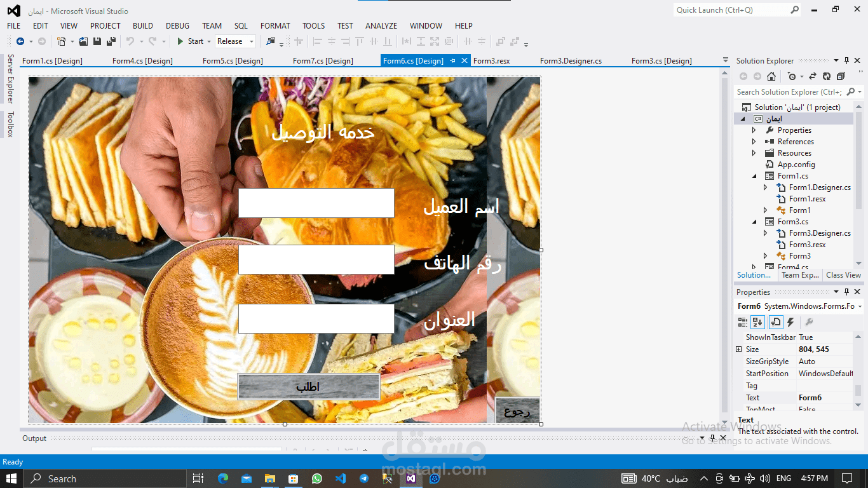
Task: Open File Explorer from the taskbar
Action: point(269,478)
